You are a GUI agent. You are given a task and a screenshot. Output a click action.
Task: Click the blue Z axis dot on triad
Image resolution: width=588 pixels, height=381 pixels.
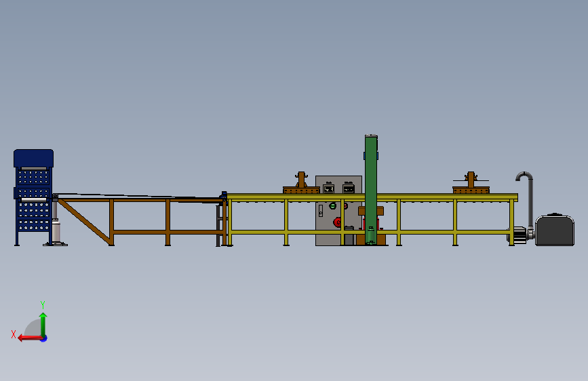pos(44,338)
